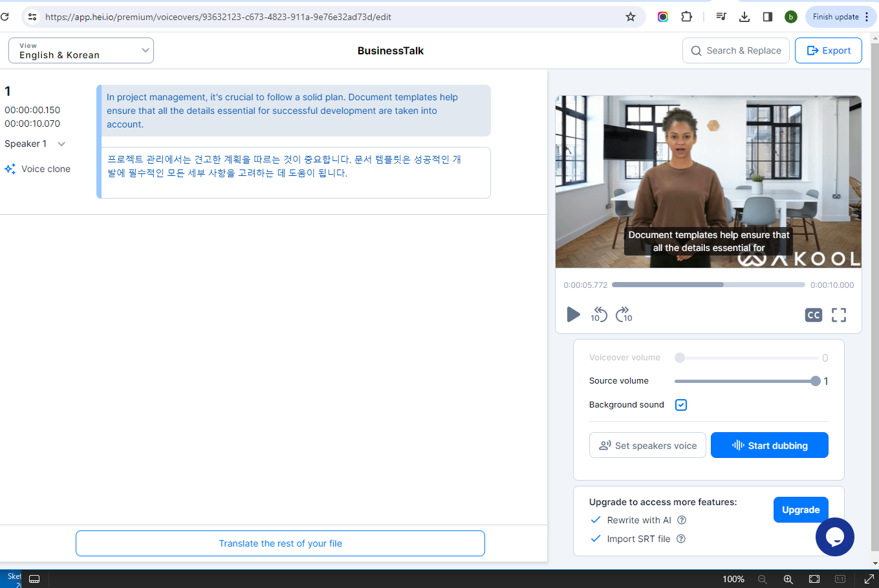
Task: Expand the Speaker 1 dropdown
Action: click(61, 144)
